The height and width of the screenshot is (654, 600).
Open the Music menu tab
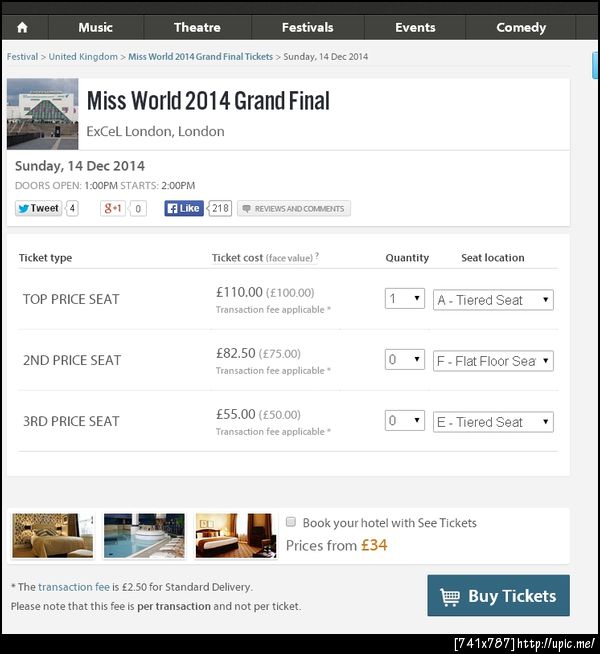(96, 27)
